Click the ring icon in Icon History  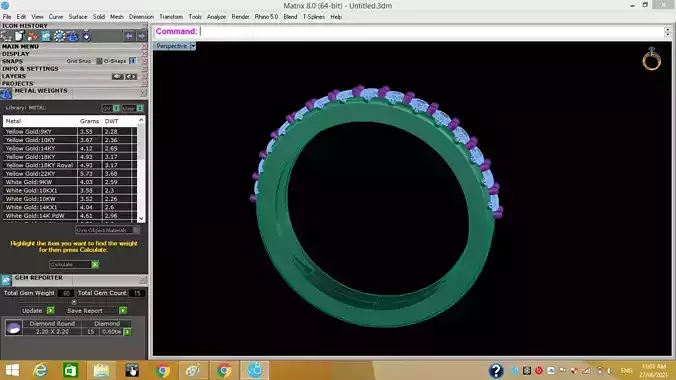(86, 36)
